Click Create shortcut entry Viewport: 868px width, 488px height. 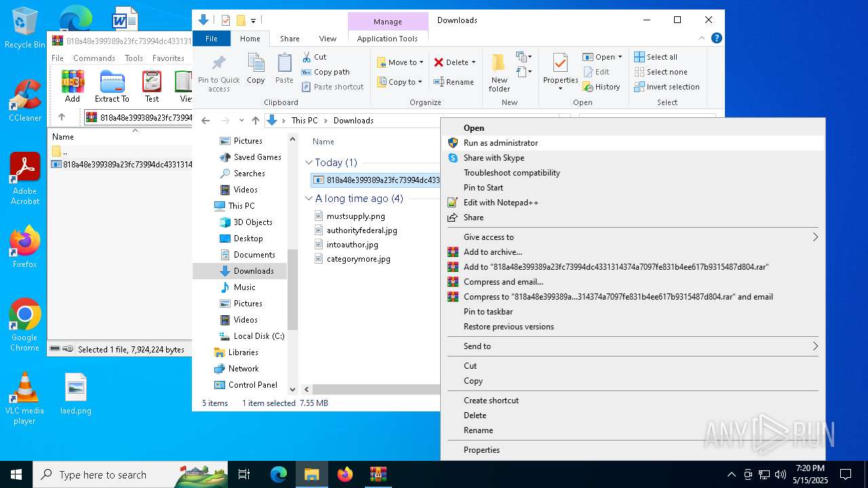click(x=633, y=401)
